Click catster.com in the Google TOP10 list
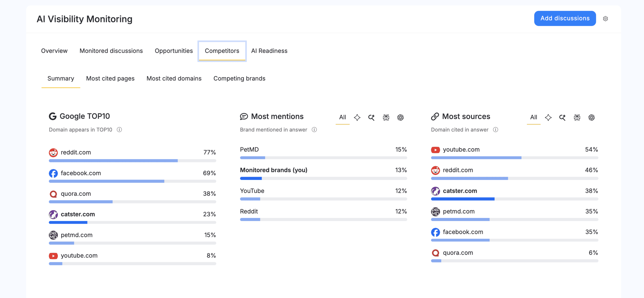The image size is (644, 298). coord(78,214)
